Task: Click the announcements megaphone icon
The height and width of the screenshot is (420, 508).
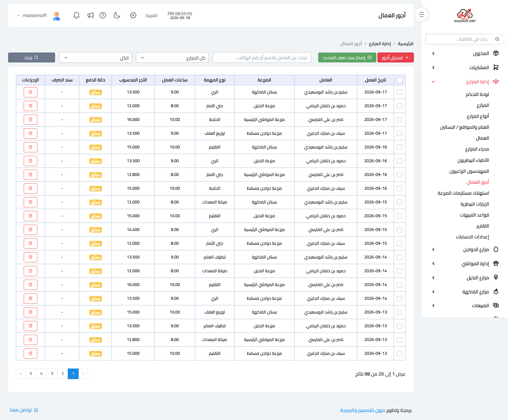Action: click(x=90, y=16)
